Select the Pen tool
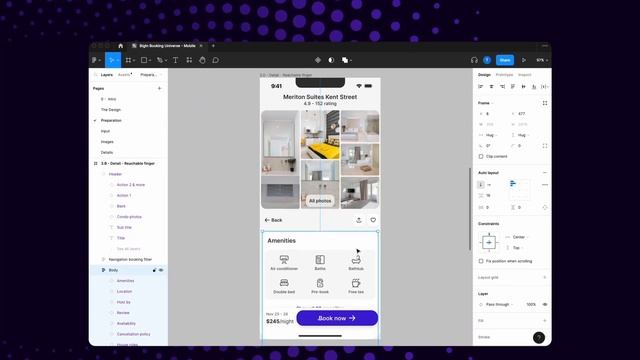The height and width of the screenshot is (360, 640). coord(160,60)
